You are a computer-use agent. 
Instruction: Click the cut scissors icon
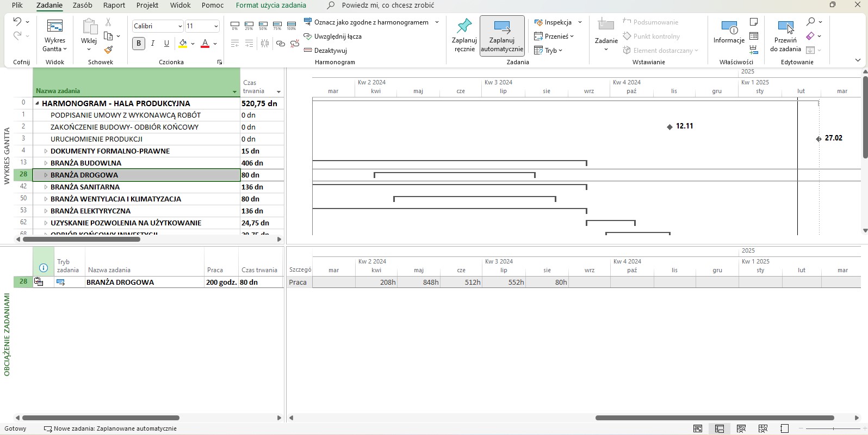pyautogui.click(x=108, y=22)
